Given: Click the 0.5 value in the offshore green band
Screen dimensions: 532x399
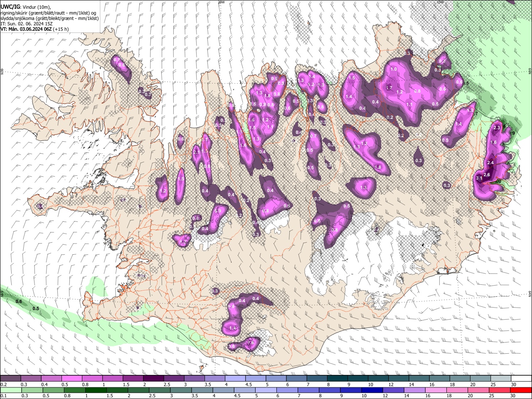Looking at the screenshot, I should 36,308.
